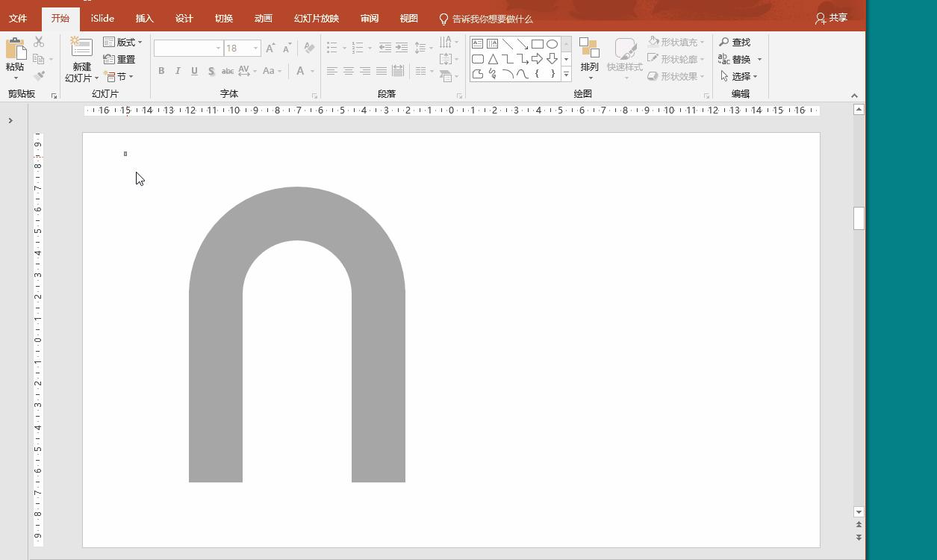Switch to the 插入 ribbon tab
The height and width of the screenshot is (560, 937).
point(144,18)
